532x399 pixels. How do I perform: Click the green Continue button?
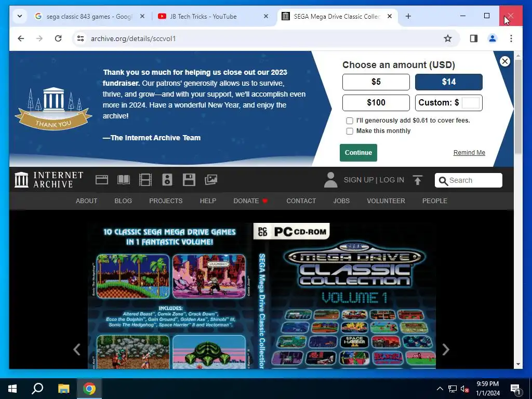point(358,153)
